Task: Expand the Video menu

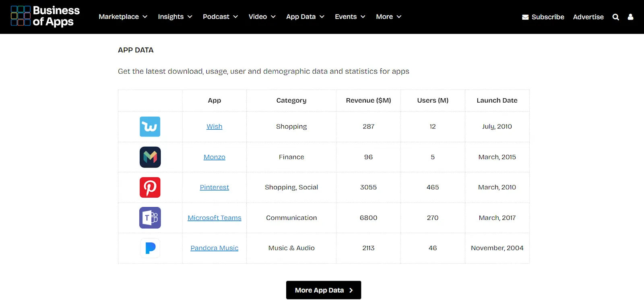Action: coord(262,17)
